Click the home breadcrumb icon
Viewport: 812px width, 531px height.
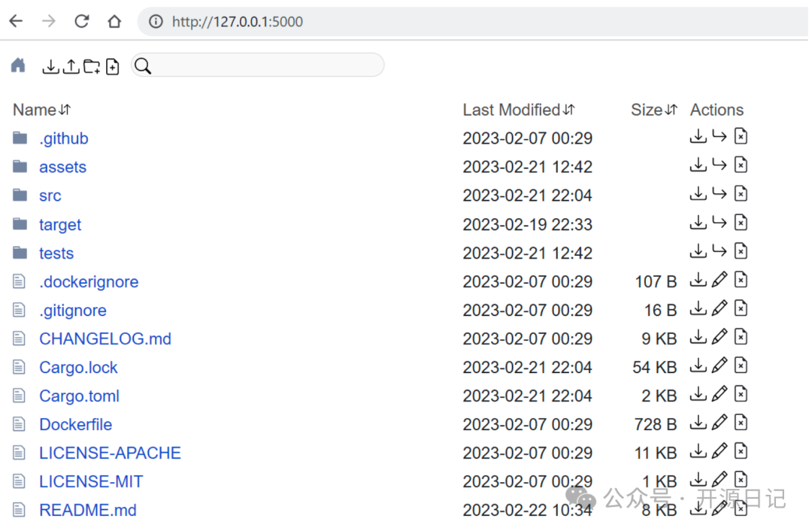pos(18,65)
